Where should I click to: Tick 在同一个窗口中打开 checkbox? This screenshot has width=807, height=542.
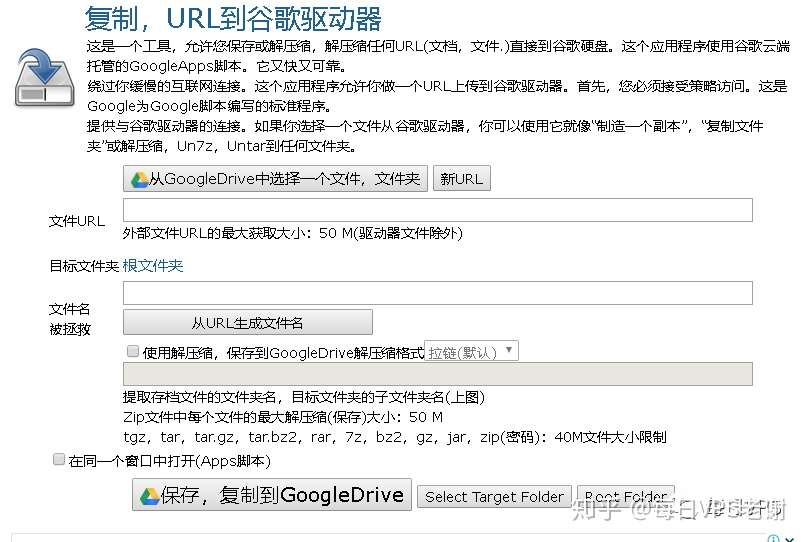(x=59, y=459)
